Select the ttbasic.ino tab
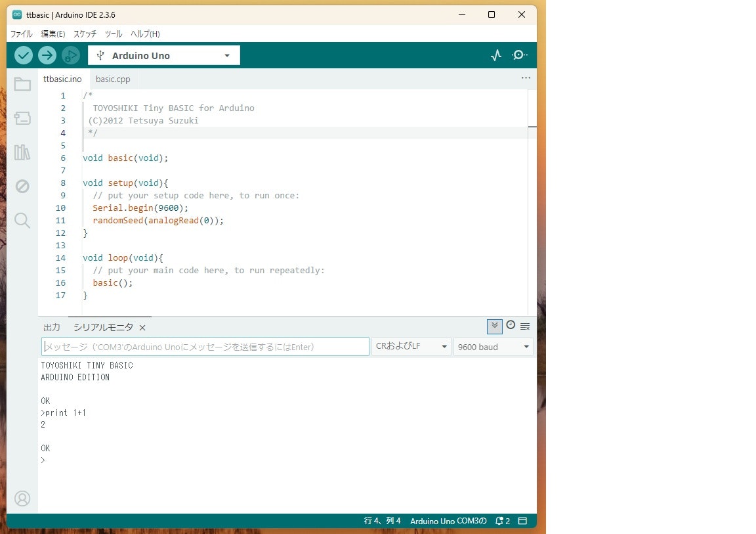This screenshot has height=534, width=756. pos(63,79)
